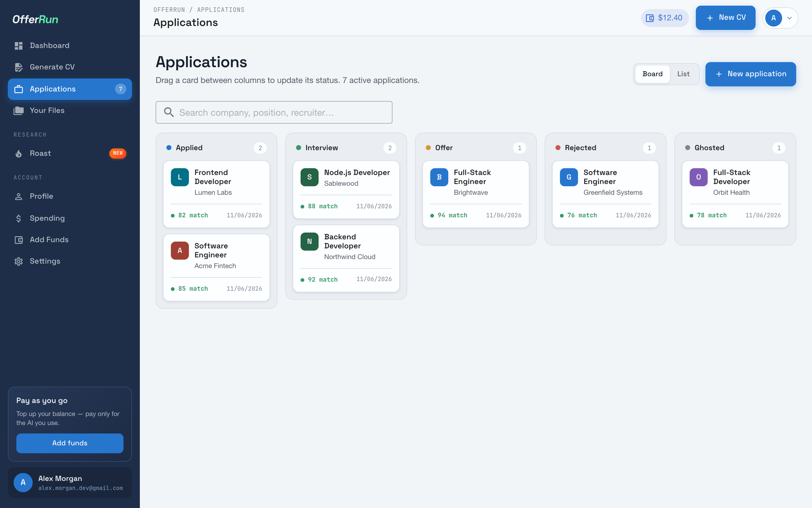
Task: Click the Profile person icon
Action: pyautogui.click(x=18, y=196)
